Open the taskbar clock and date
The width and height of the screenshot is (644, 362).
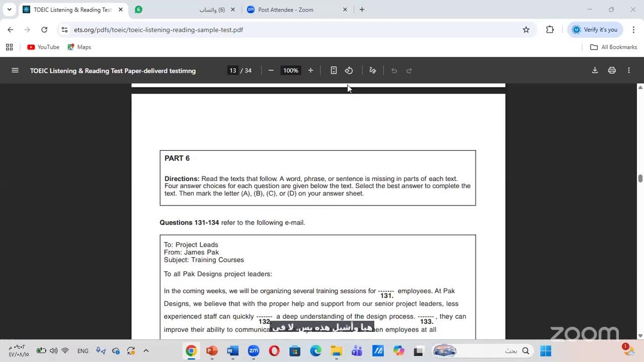pos(19,351)
